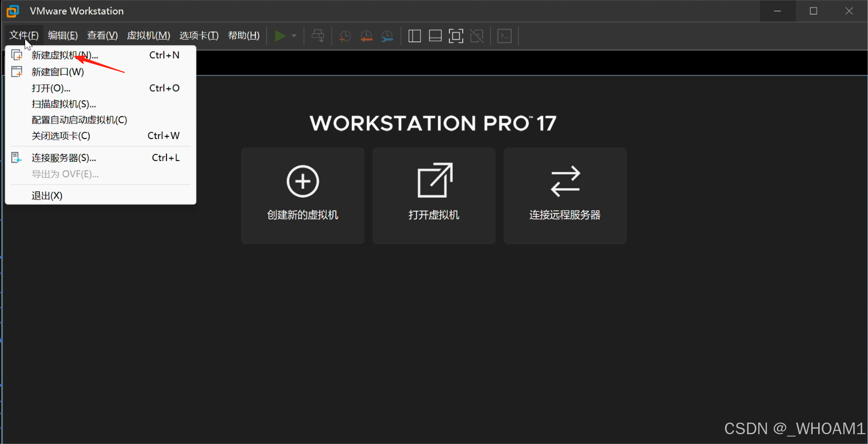The width and height of the screenshot is (868, 444).
Task: Open the 查看(V) menu
Action: (102, 35)
